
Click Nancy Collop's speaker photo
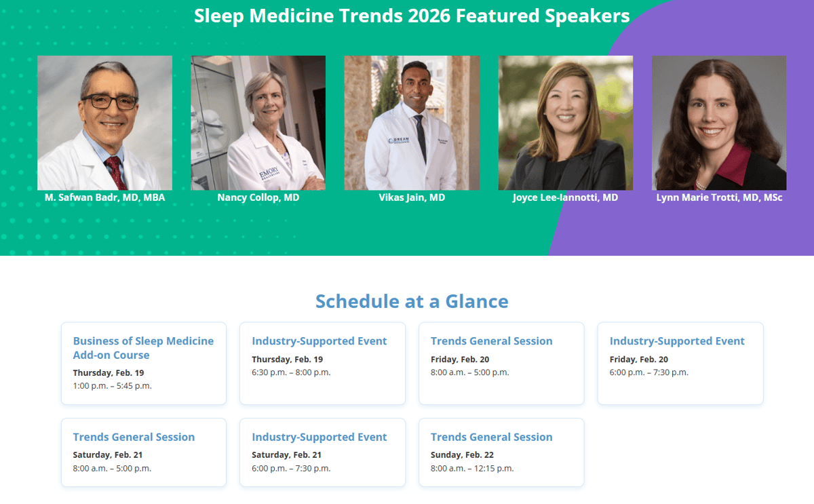pos(258,123)
